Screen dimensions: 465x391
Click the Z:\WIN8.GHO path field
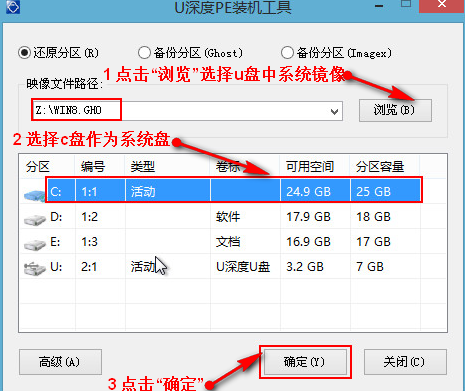(187, 111)
